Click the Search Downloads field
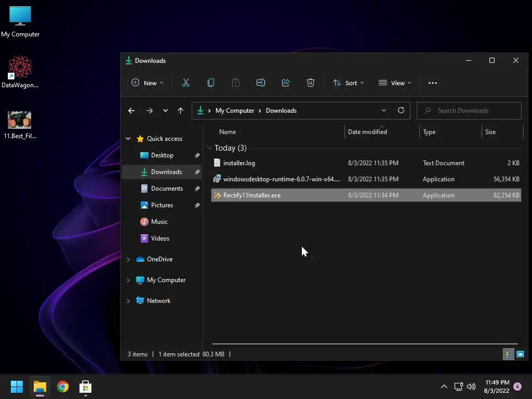Image resolution: width=532 pixels, height=399 pixels. 469,111
